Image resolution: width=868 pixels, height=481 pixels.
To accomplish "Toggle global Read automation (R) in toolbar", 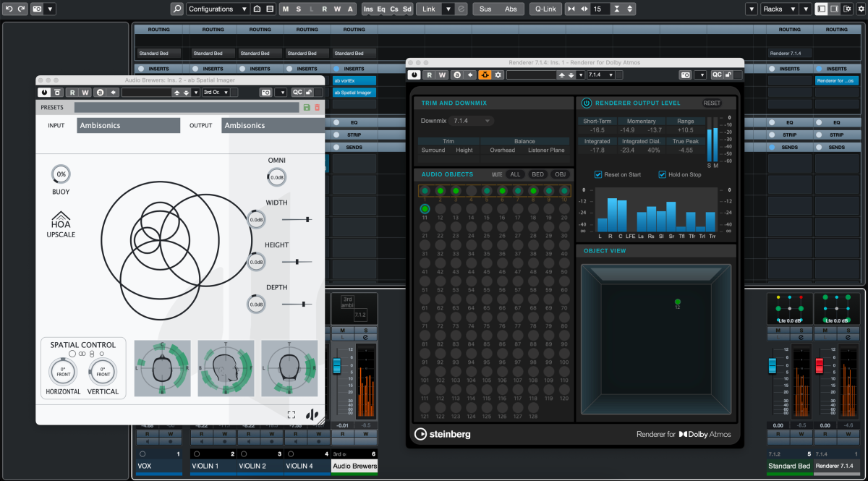I will 325,9.
